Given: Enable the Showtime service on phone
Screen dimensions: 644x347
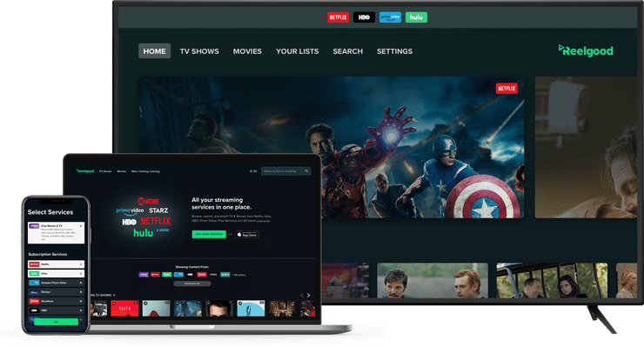Looking at the screenshot, I should [57, 301].
